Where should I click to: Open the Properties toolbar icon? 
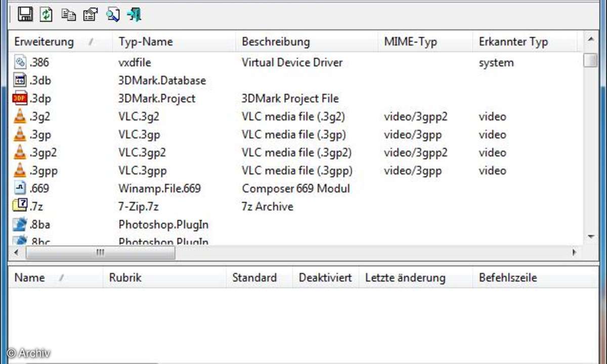(91, 15)
